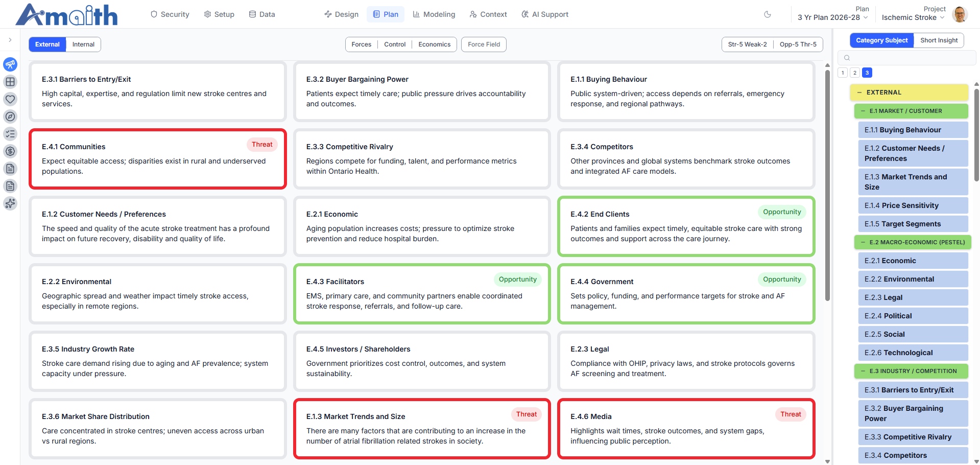Screen dimensions: 980x465
Task: Select tree level 1 button
Action: coord(843,73)
